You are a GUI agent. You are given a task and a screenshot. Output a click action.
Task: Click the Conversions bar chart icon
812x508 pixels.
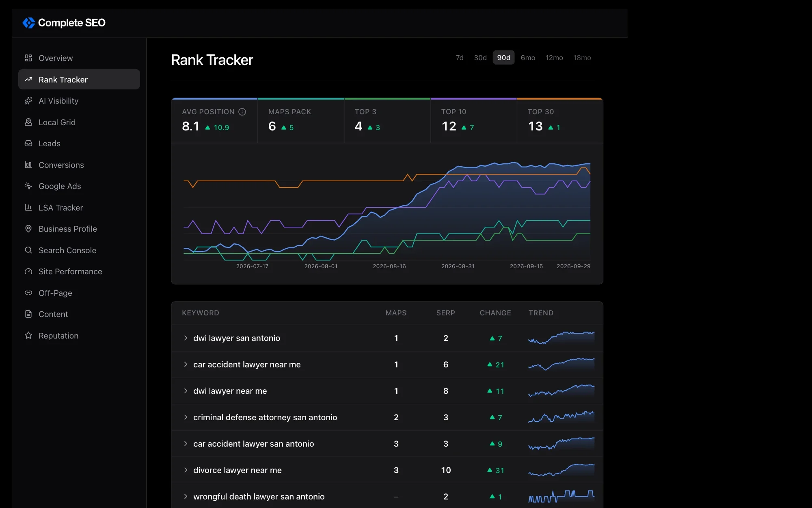[x=28, y=165]
